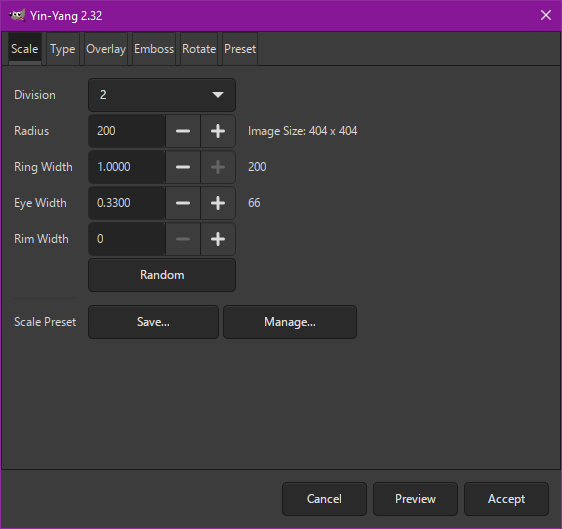Click the Scale Preset label

(45, 322)
